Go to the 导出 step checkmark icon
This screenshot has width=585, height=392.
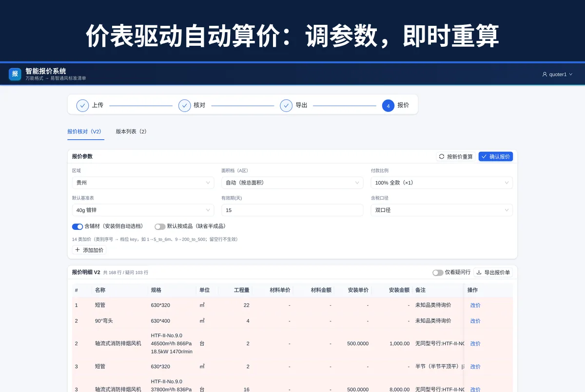tap(286, 105)
